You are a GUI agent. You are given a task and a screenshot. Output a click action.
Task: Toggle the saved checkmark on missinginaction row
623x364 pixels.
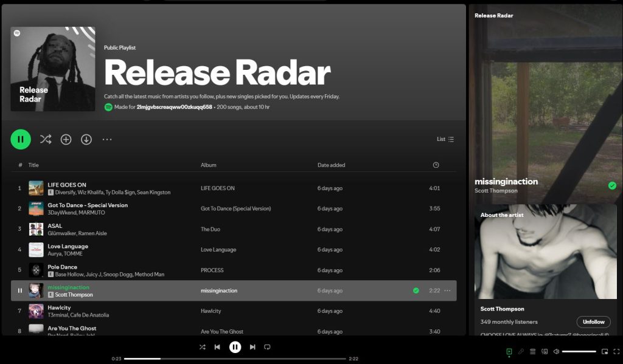tap(416, 290)
